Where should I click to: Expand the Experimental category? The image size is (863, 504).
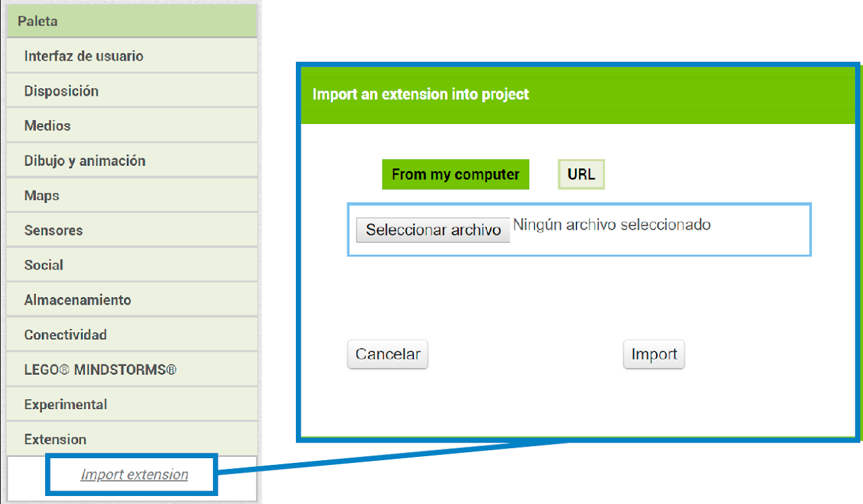[131, 405]
